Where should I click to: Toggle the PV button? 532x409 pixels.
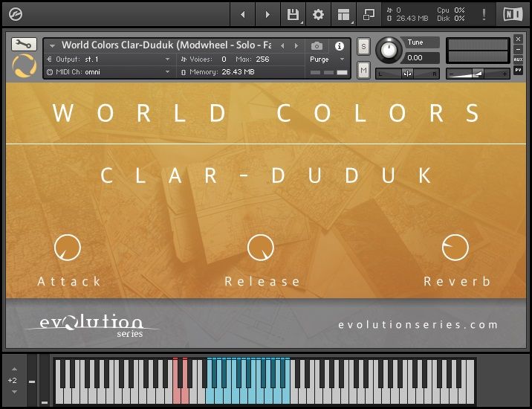[x=518, y=70]
